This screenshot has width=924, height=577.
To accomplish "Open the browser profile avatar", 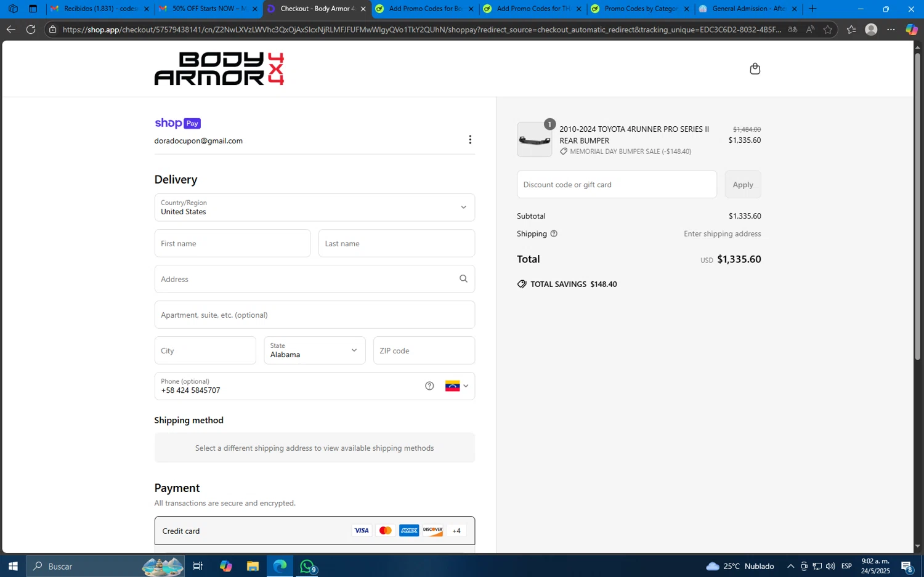I will [x=871, y=30].
